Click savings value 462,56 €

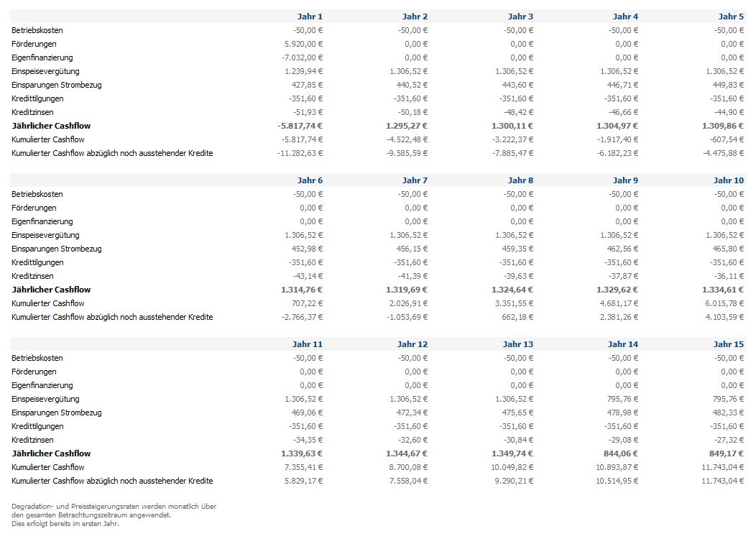622,249
